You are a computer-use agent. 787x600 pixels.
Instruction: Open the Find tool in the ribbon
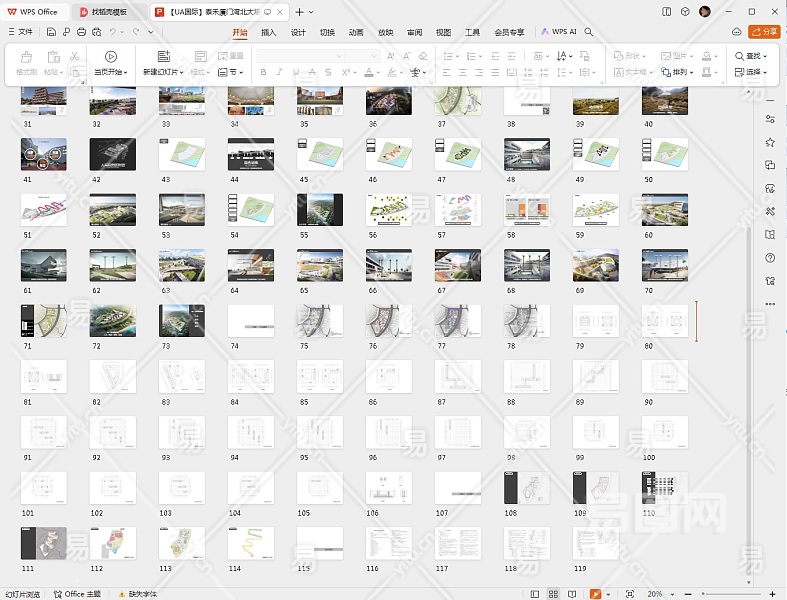(748, 57)
